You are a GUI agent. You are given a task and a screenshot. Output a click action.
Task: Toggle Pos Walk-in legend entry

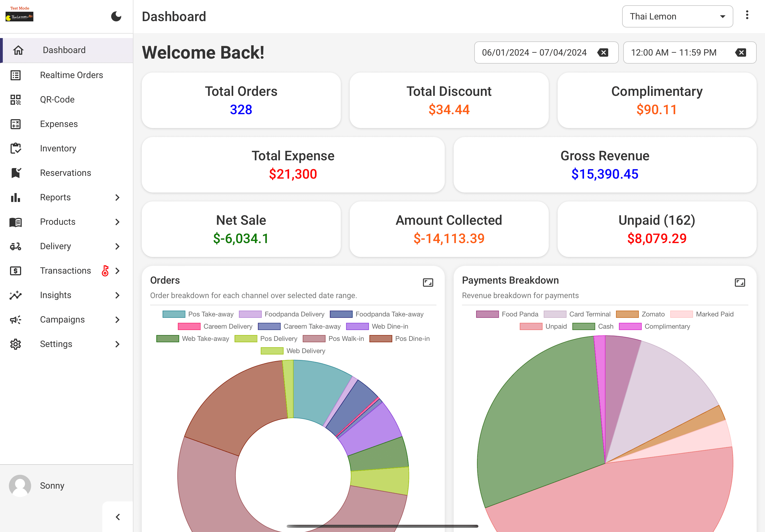click(x=333, y=339)
